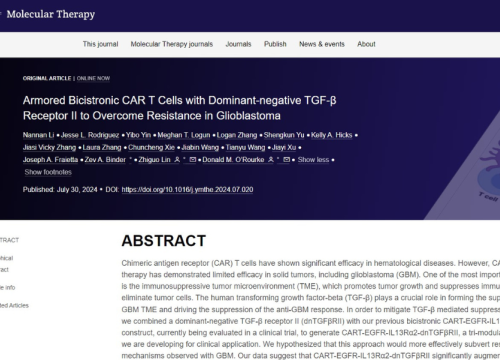The height and width of the screenshot is (360, 500).
Task: Open author Joseph A. Fraietta
Action: point(50,160)
